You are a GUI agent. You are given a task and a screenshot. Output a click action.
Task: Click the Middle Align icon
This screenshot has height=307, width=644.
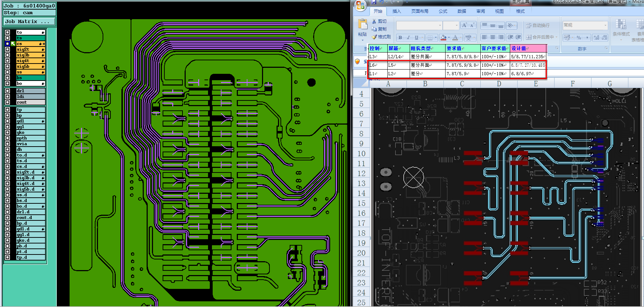[x=493, y=25]
